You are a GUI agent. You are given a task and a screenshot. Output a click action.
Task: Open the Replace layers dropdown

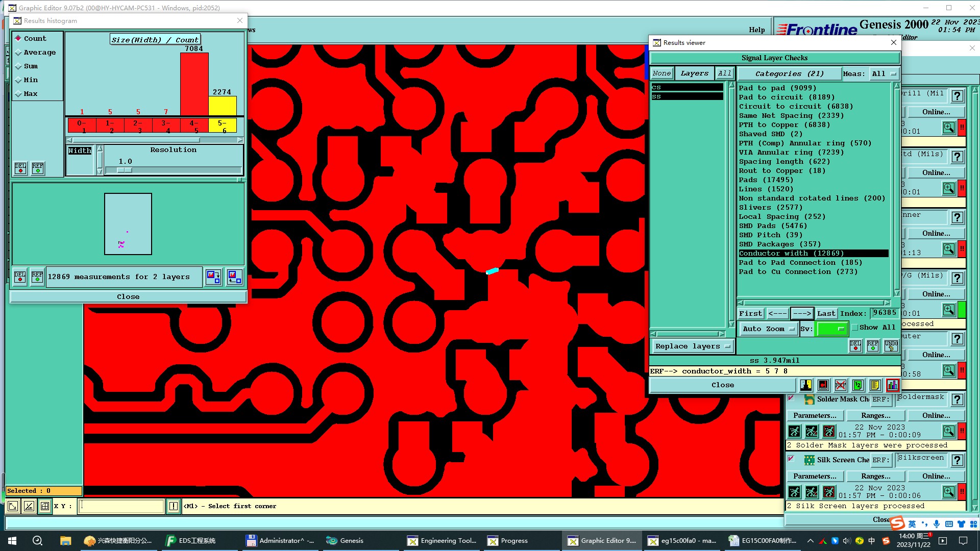coord(693,346)
